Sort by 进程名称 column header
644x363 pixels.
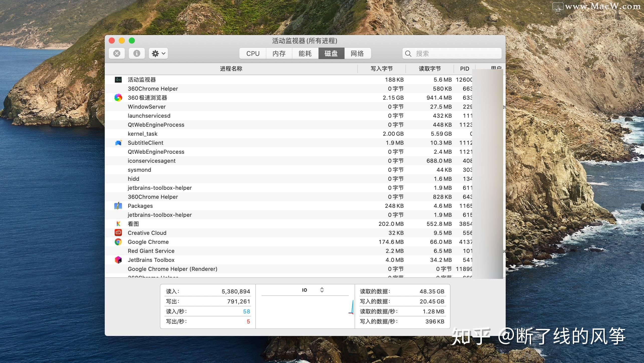point(231,69)
